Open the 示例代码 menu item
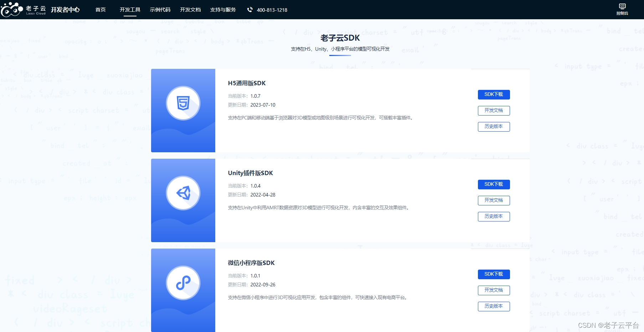The image size is (644, 332). coord(160,10)
